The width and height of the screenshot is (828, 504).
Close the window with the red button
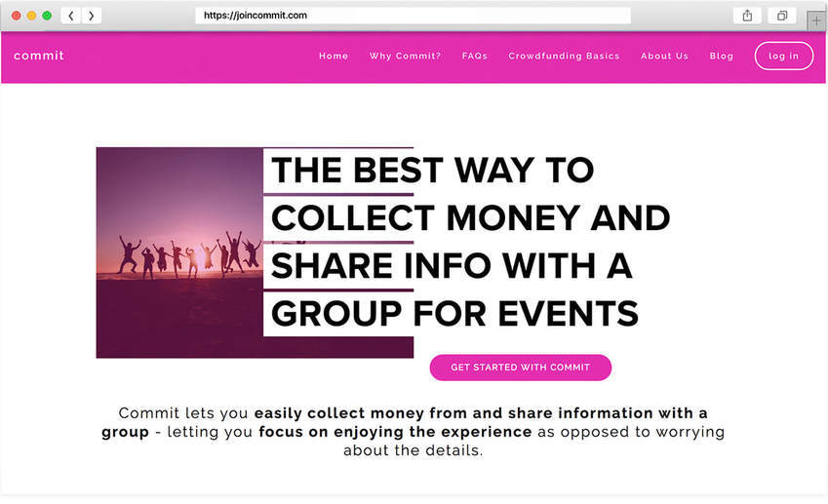[x=16, y=16]
